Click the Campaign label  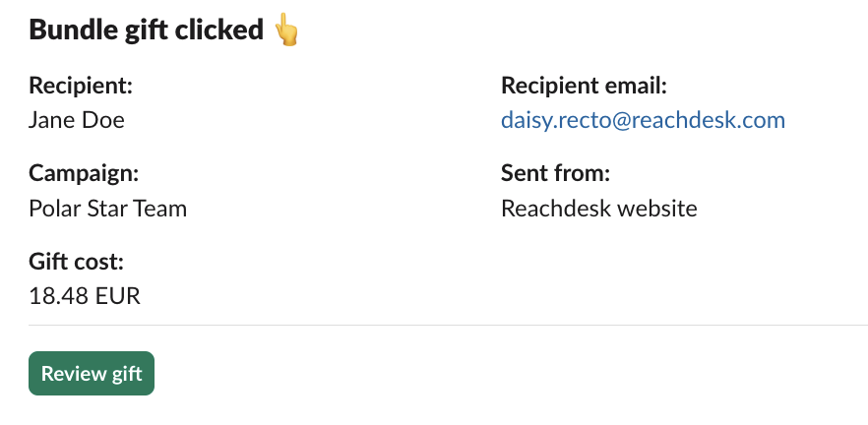(84, 173)
